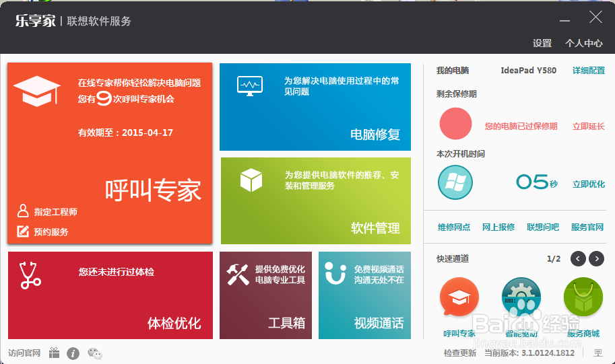Click the 服务商城 shopping bag icon

click(583, 297)
